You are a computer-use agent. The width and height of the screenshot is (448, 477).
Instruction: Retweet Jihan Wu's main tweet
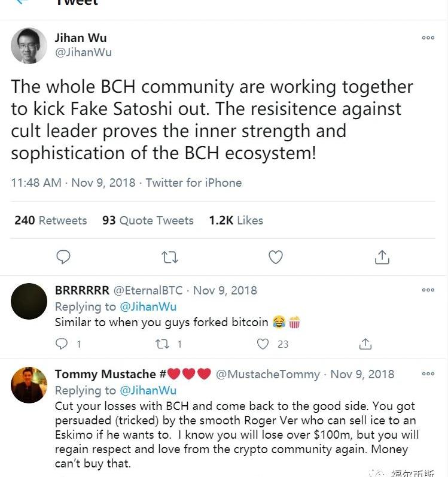coord(170,257)
